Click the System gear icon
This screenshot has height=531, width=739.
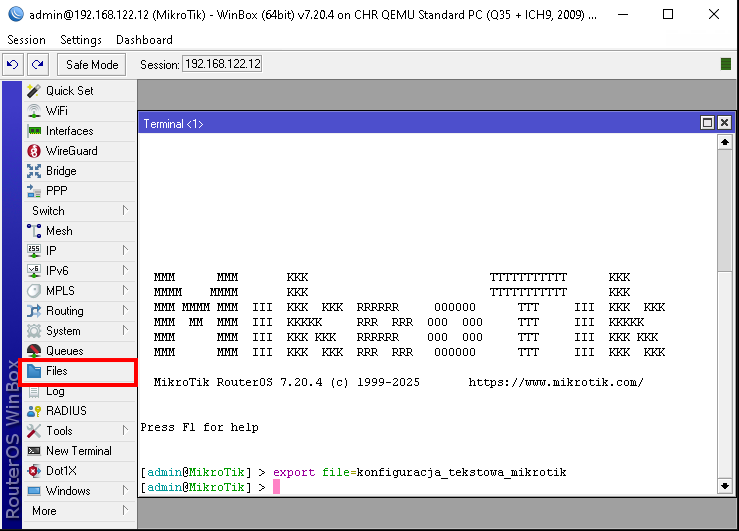(x=34, y=331)
